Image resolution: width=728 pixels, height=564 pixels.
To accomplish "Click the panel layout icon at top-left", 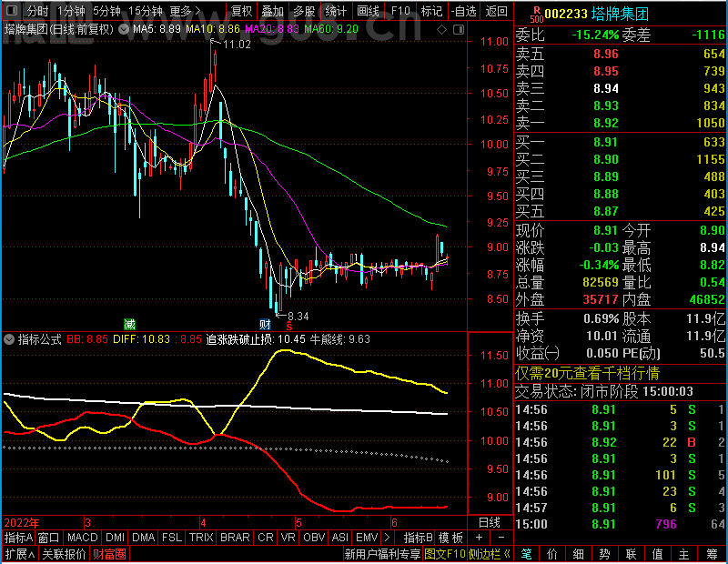I will tap(12, 10).
